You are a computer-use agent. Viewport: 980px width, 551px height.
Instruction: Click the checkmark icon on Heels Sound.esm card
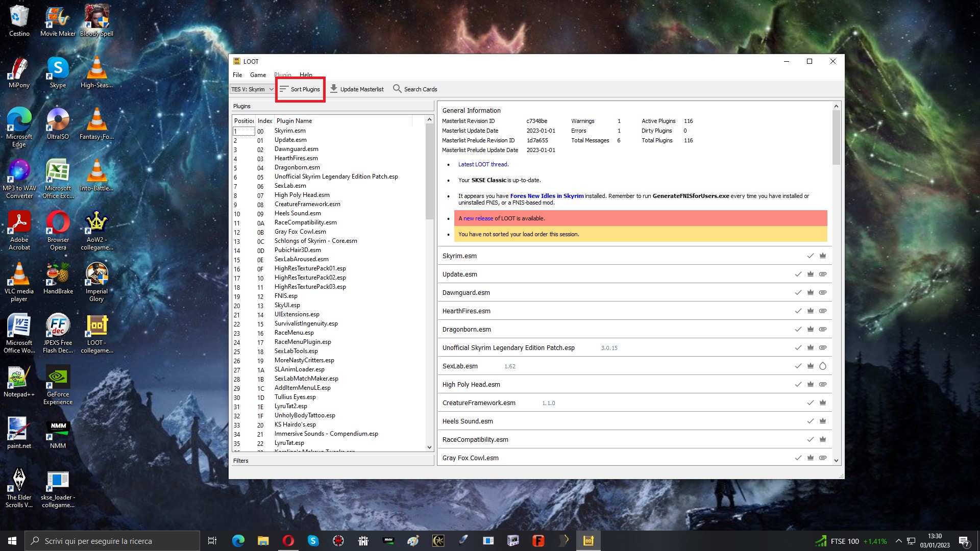[x=810, y=421]
